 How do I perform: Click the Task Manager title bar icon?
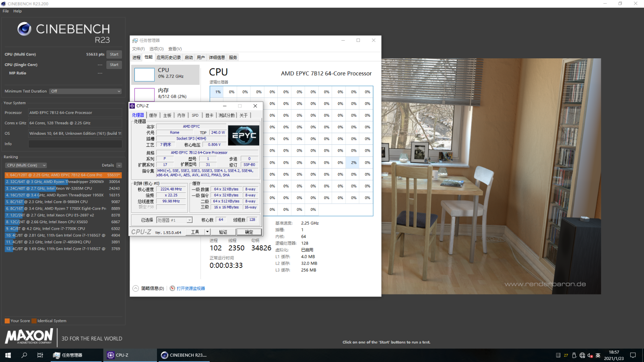pos(135,41)
